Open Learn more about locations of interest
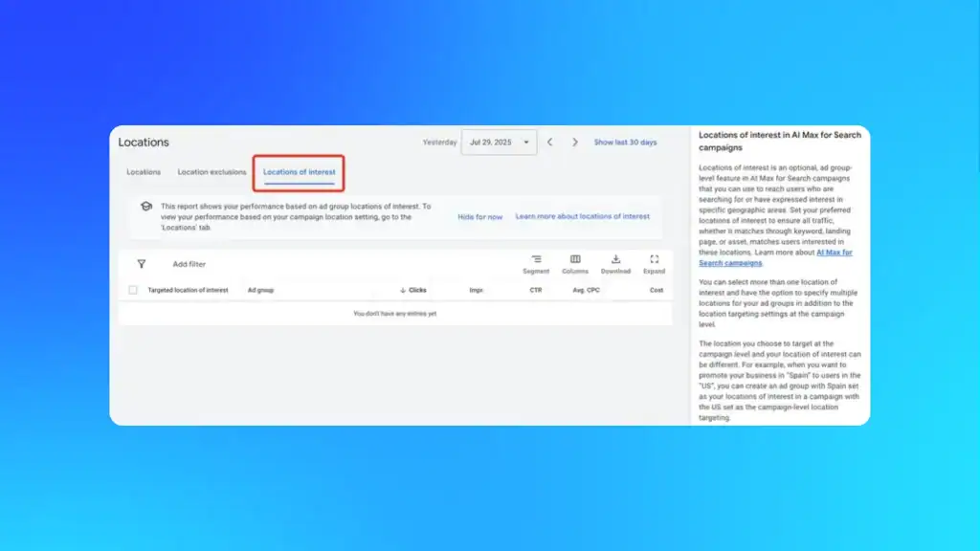This screenshot has width=980, height=551. pyautogui.click(x=583, y=216)
